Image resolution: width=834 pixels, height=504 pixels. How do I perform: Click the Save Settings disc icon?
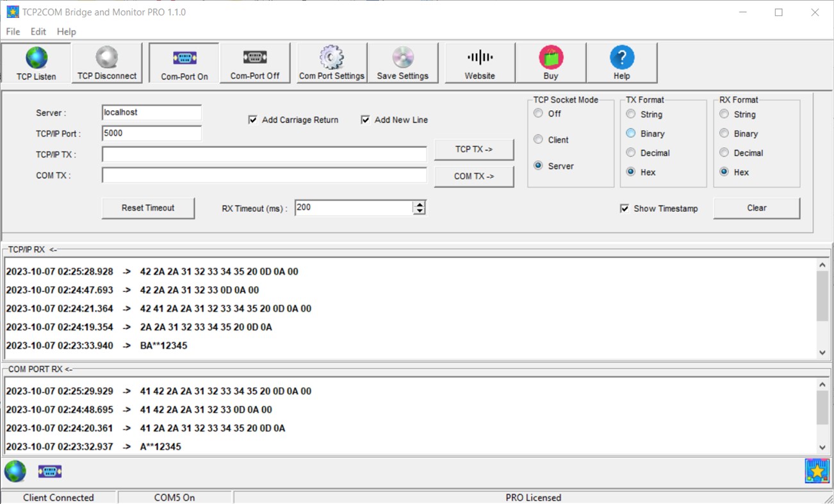404,62
